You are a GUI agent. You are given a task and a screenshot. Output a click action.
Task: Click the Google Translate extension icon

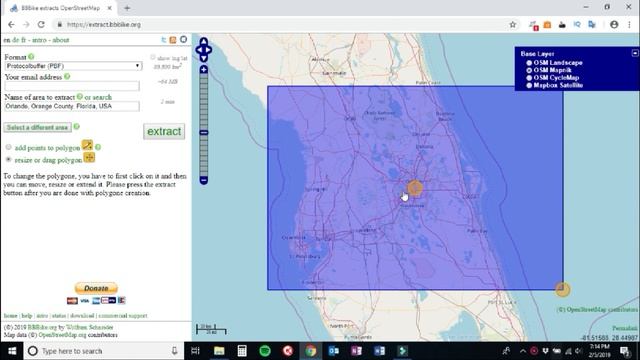592,25
